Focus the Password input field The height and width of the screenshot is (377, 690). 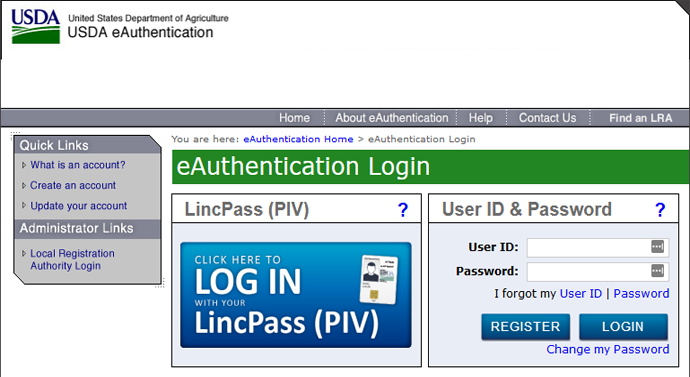(598, 271)
